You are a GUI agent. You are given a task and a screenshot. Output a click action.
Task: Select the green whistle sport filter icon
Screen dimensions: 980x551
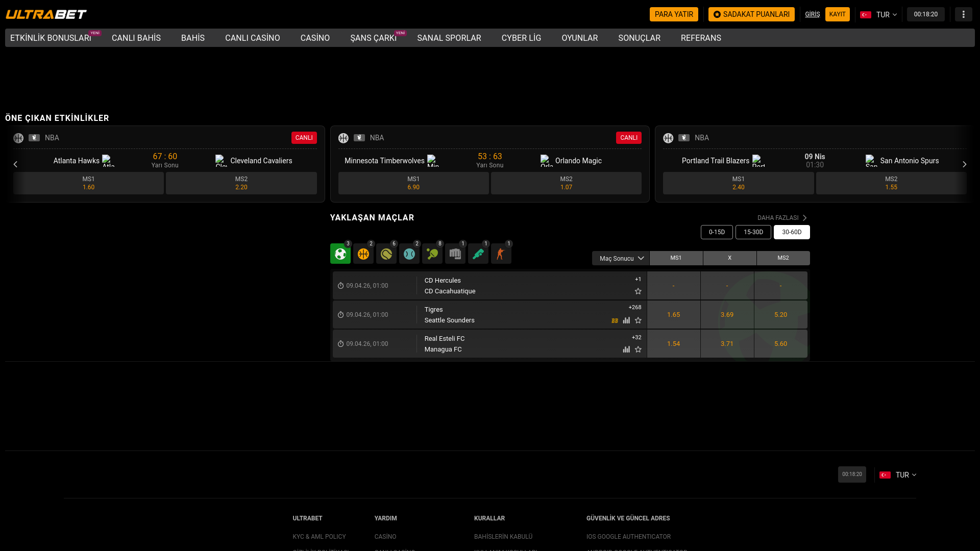(478, 254)
